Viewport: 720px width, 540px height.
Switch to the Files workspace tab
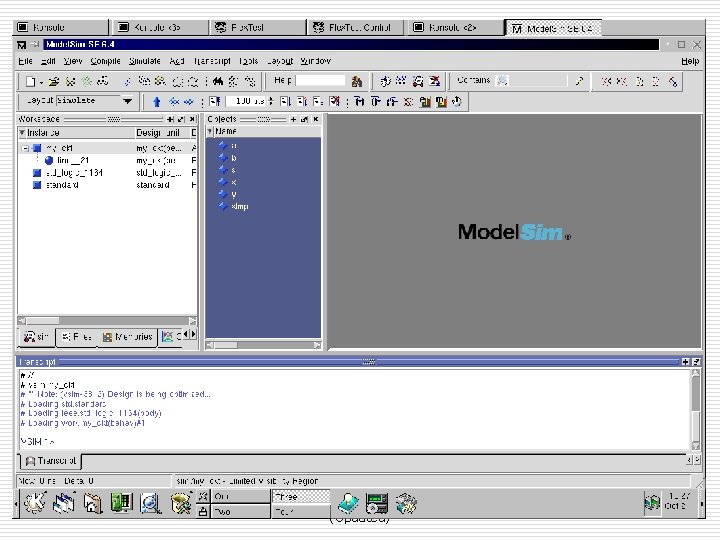tap(77, 337)
